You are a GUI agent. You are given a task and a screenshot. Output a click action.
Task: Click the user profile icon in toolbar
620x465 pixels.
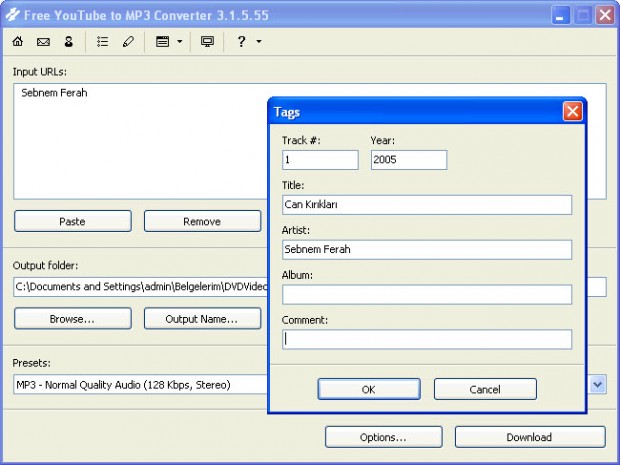tap(68, 42)
